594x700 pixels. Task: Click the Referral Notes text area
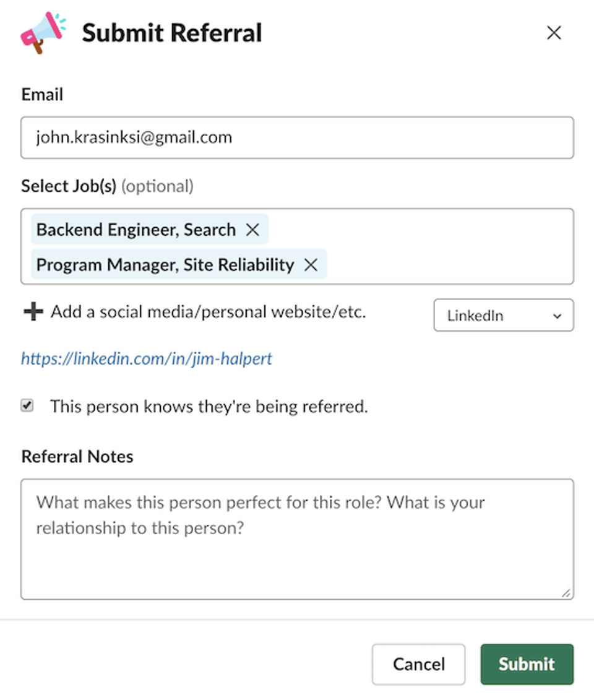click(297, 539)
